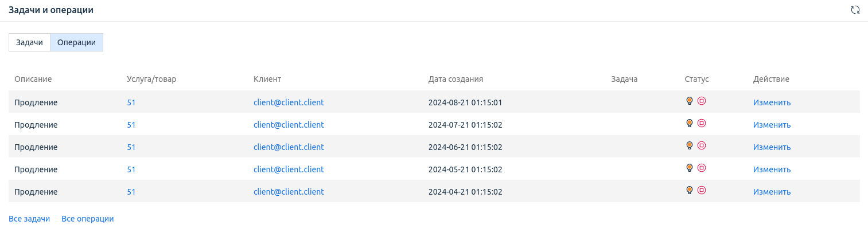Screen dimensions: 868x233
Task: Select the Операции tab
Action: coord(76,42)
